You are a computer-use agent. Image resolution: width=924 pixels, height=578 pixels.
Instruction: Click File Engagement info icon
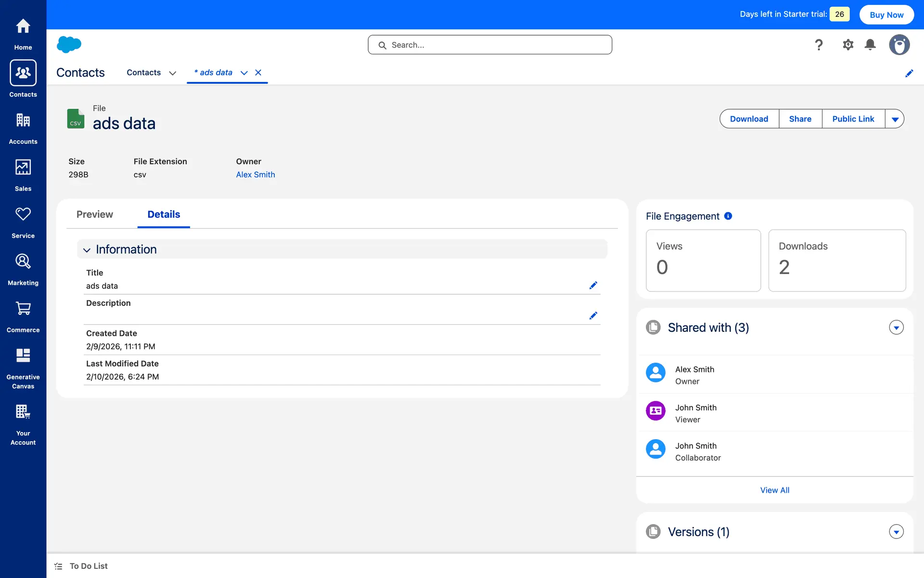click(728, 216)
